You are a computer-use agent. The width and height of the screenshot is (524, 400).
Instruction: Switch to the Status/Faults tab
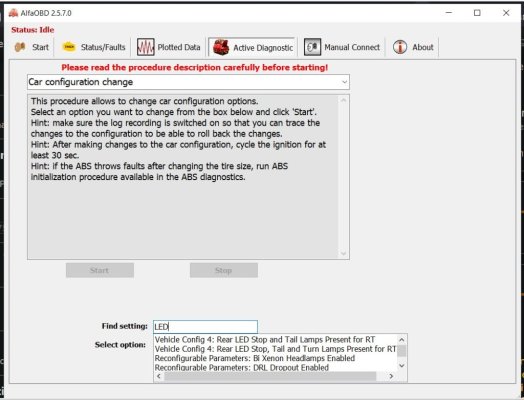tap(94, 47)
